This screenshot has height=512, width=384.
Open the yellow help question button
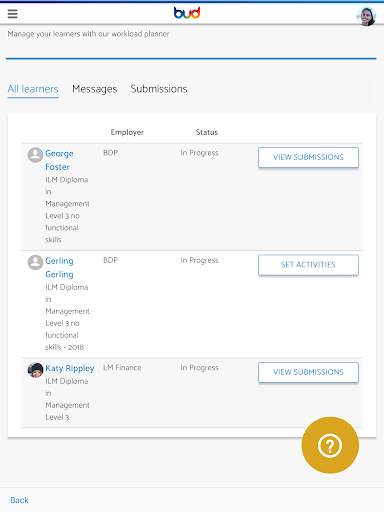330,445
